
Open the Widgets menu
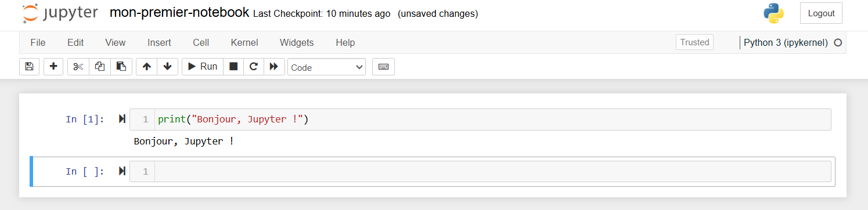[297, 42]
